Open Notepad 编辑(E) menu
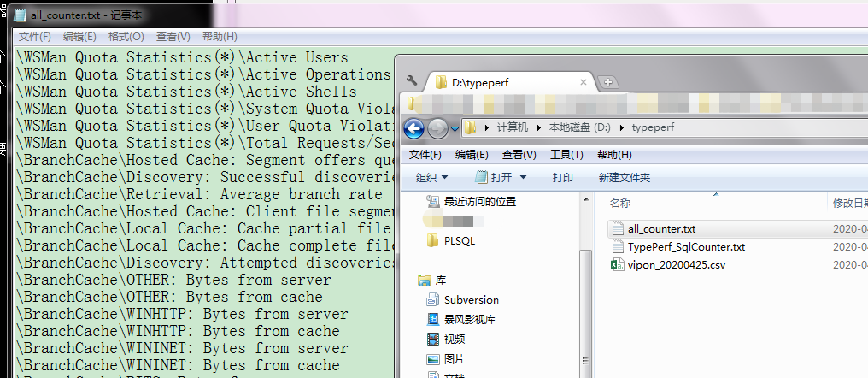 pyautogui.click(x=79, y=37)
